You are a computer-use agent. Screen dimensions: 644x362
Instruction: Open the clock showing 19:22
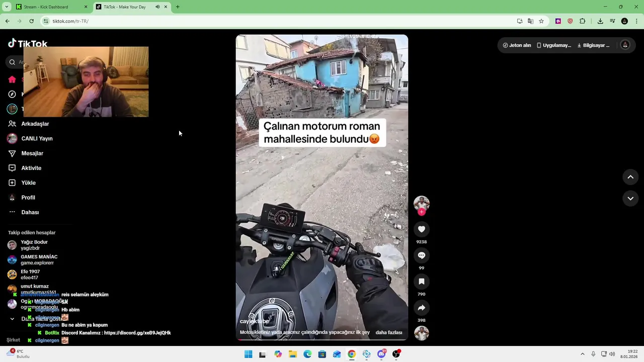coord(629,354)
